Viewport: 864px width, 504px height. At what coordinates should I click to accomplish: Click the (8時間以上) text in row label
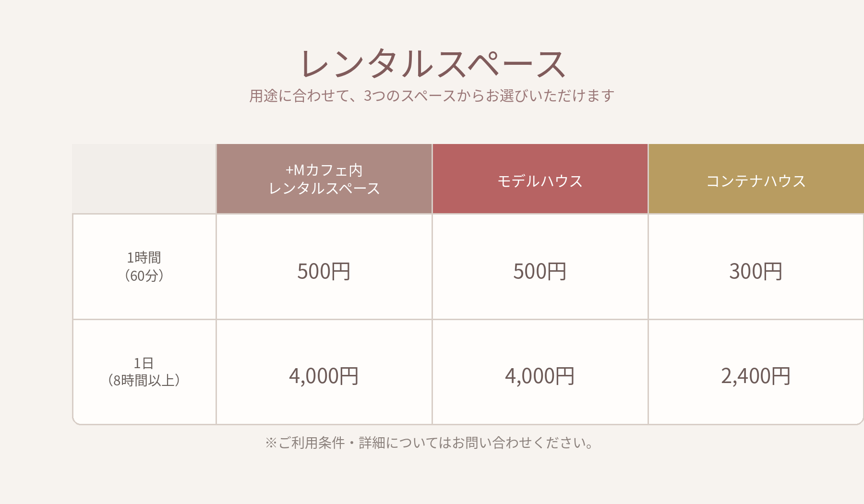tap(144, 380)
